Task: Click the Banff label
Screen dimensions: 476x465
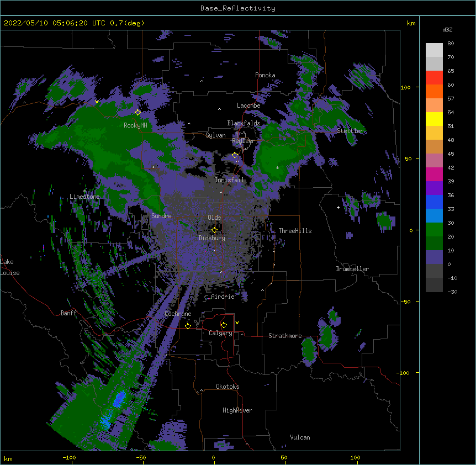Action: 68,313
